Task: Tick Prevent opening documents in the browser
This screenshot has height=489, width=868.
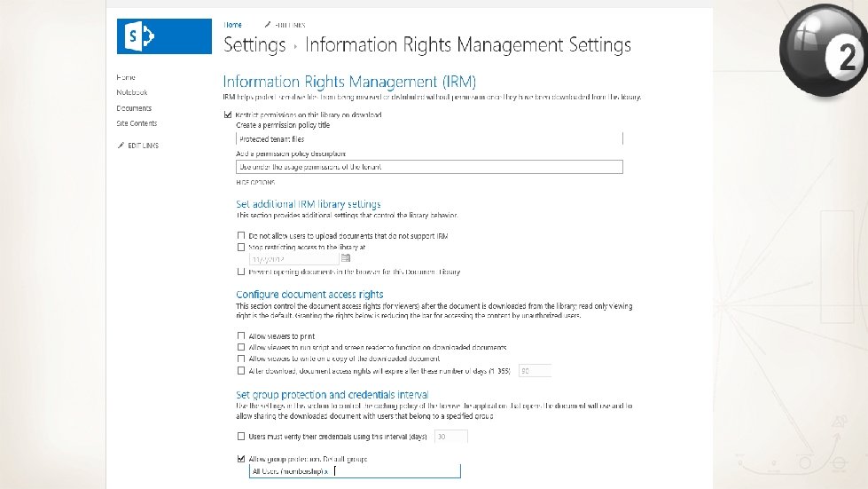Action: [241, 271]
